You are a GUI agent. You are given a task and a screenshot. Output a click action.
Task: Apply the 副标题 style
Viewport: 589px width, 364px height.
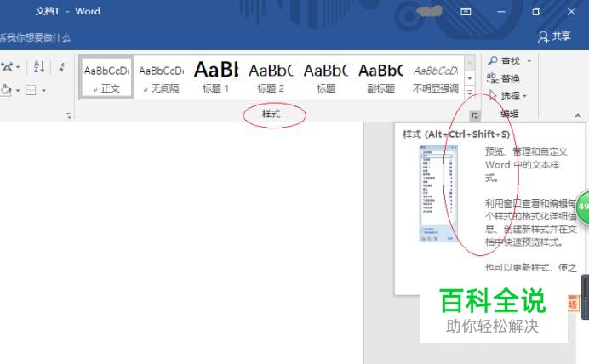380,78
